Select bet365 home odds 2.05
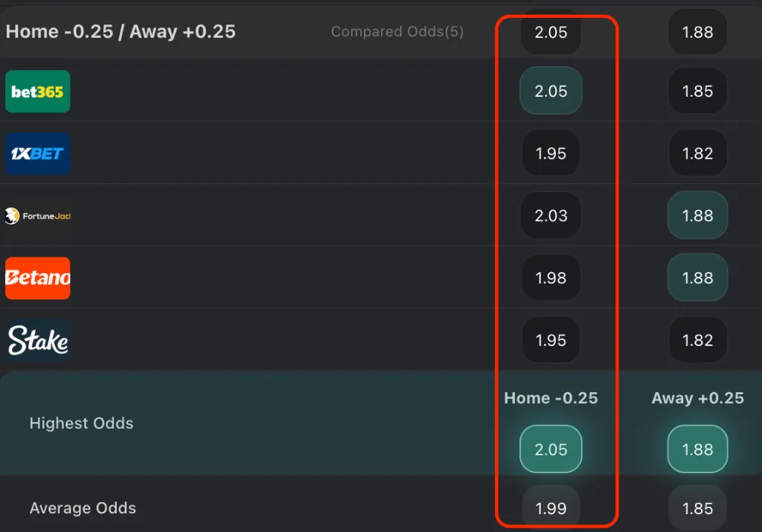Viewport: 762px width, 532px height. 551,92
